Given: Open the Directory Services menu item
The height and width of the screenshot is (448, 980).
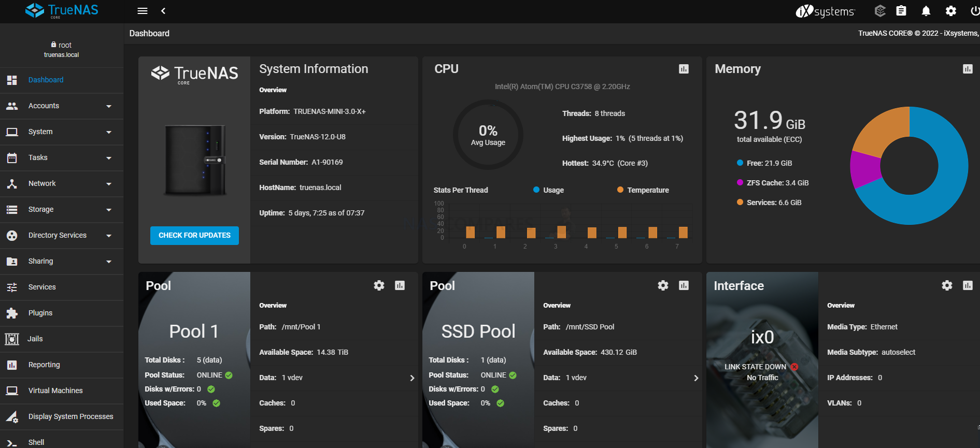Looking at the screenshot, I should tap(62, 235).
